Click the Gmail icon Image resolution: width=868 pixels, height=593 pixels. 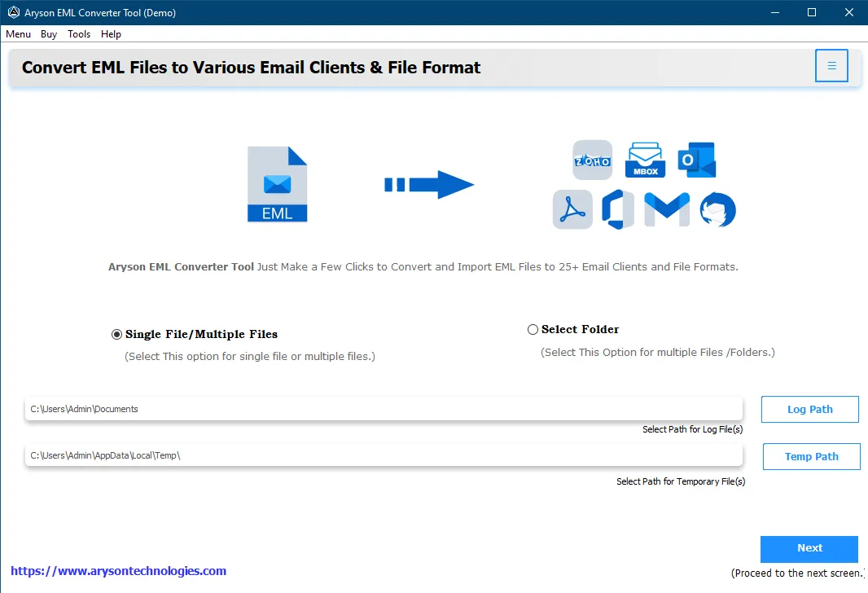667,209
